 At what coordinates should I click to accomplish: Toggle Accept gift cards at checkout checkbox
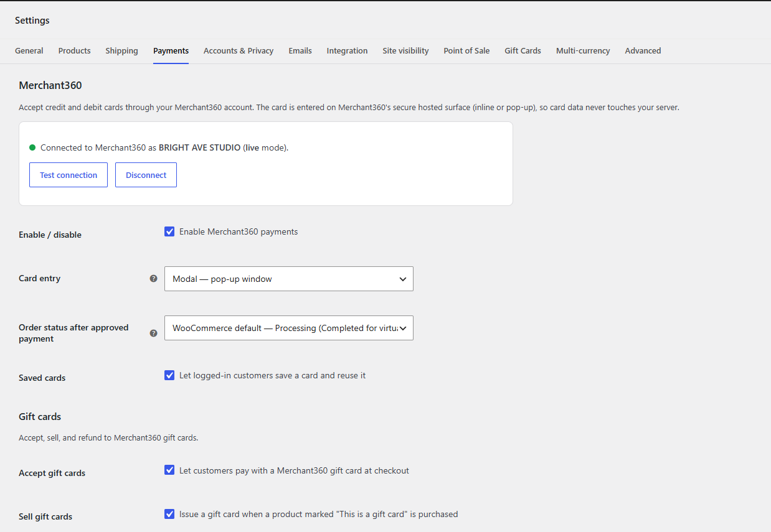click(169, 470)
